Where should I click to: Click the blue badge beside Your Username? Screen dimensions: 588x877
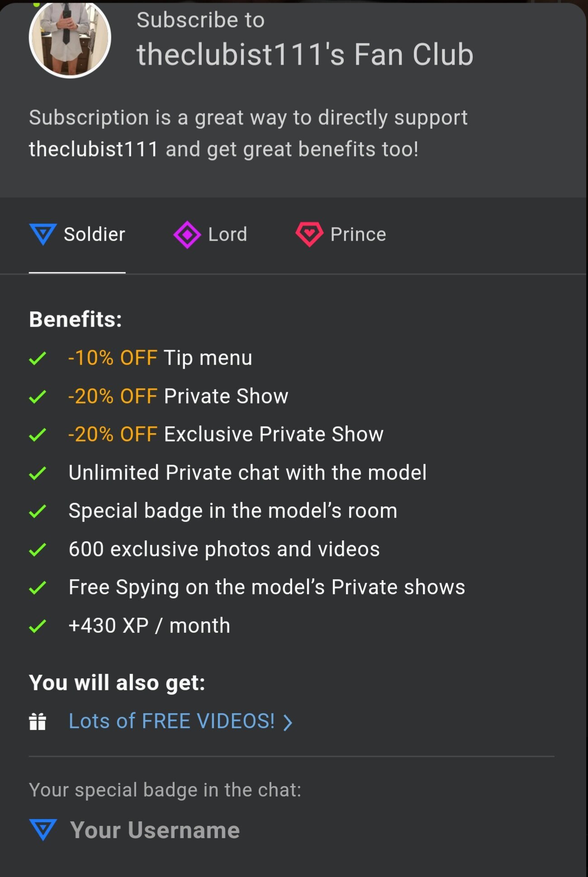(43, 829)
